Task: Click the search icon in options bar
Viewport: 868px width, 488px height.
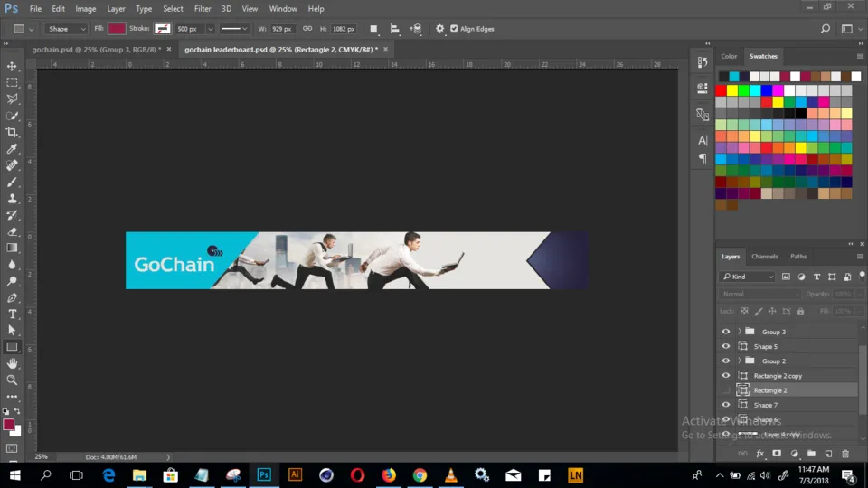Action: point(826,29)
